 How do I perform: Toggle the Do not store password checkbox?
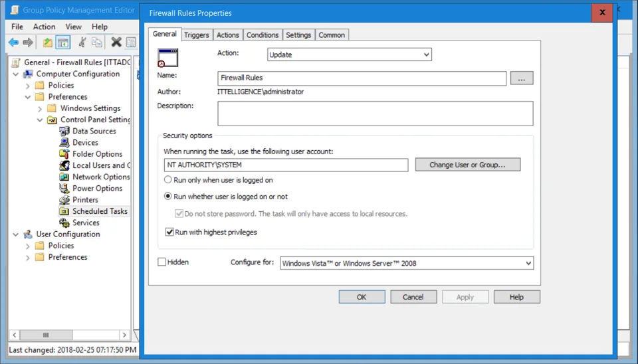pos(179,213)
